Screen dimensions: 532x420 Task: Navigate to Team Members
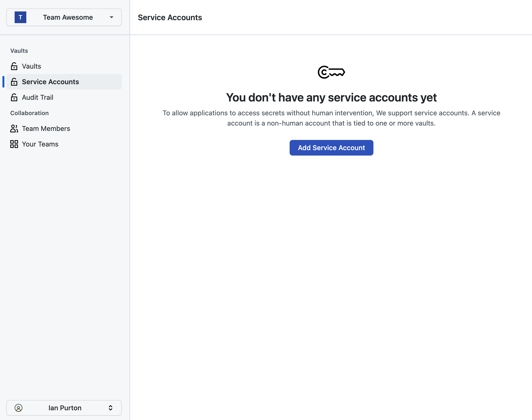click(x=46, y=129)
